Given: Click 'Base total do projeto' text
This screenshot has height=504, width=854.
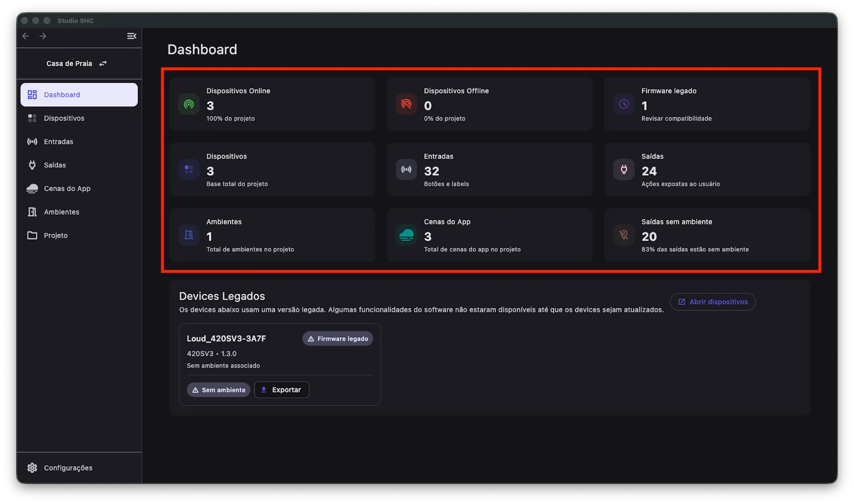Looking at the screenshot, I should click(237, 184).
